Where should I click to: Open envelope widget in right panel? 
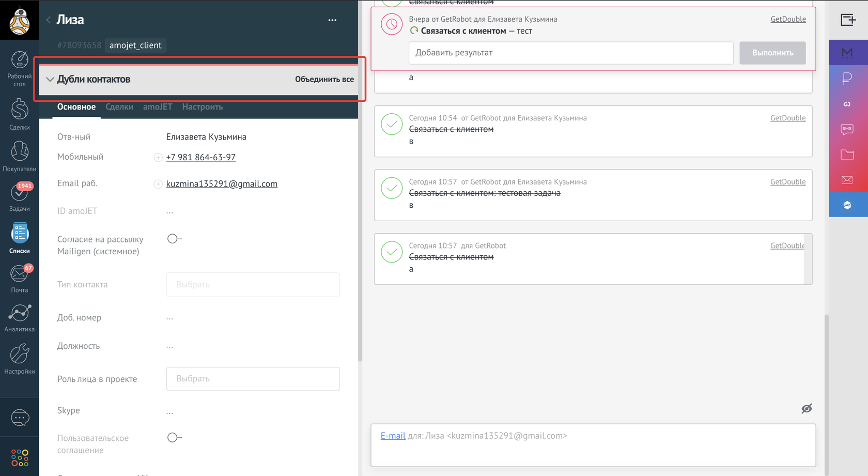848,180
